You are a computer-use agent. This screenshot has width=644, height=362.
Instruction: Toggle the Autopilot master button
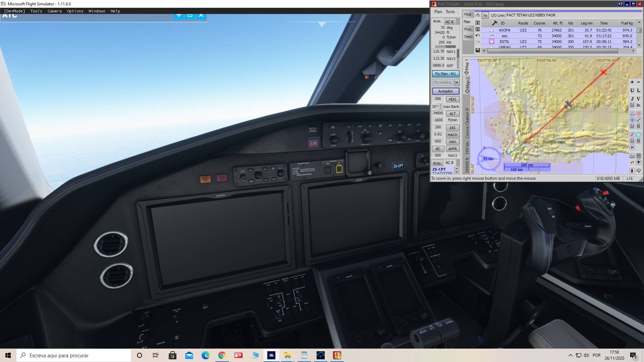click(445, 91)
